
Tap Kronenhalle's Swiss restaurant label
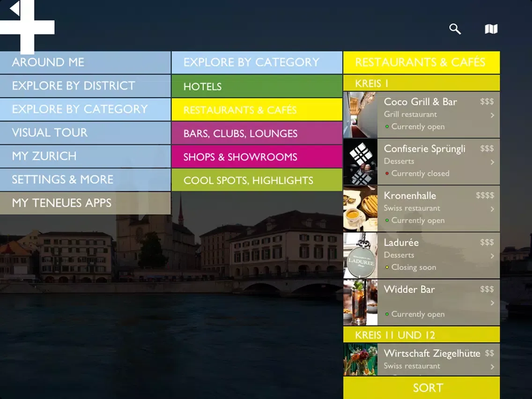[412, 208]
